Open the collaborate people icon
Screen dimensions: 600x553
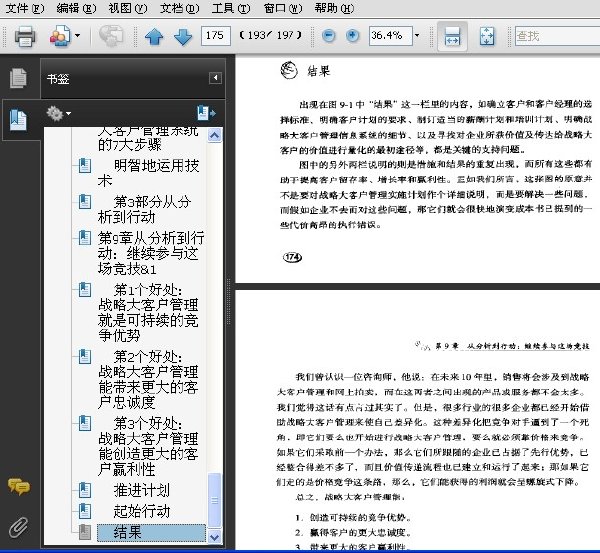pyautogui.click(x=60, y=36)
